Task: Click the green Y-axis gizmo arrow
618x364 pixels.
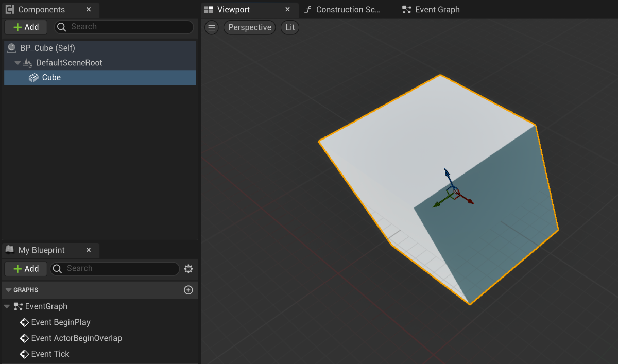Action: click(x=437, y=204)
